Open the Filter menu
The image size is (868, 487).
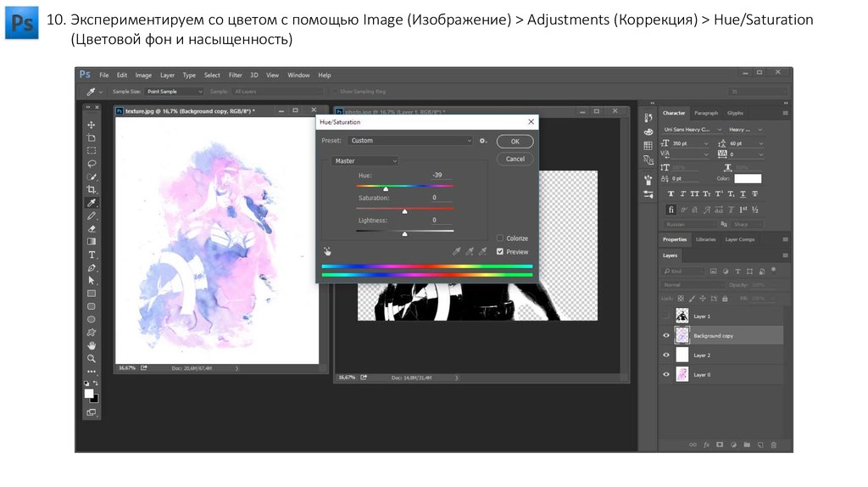pos(236,76)
